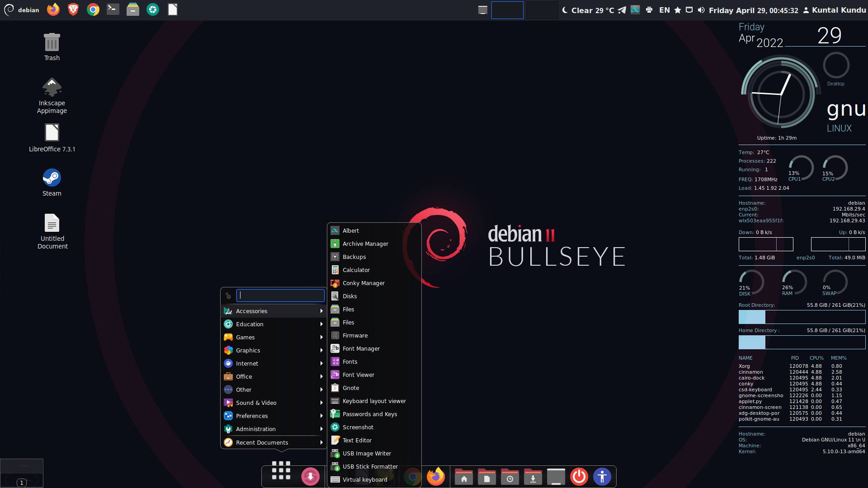
Task: Open the debian main menu in top panel
Action: 22,10
